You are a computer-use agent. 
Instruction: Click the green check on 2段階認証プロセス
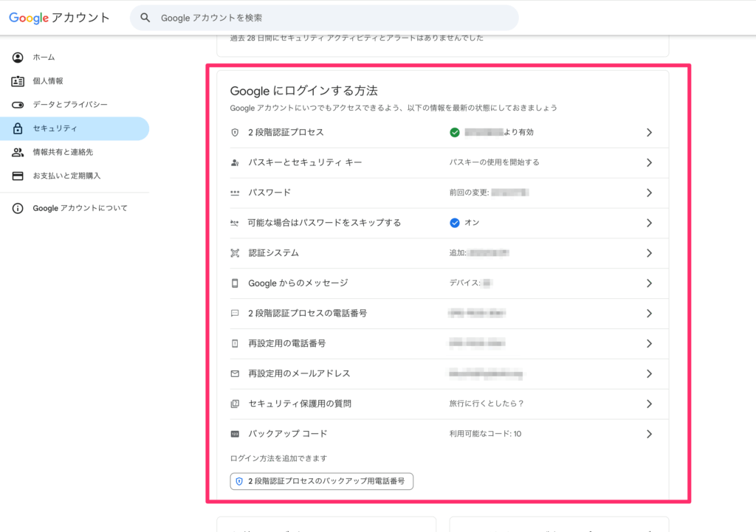(455, 133)
